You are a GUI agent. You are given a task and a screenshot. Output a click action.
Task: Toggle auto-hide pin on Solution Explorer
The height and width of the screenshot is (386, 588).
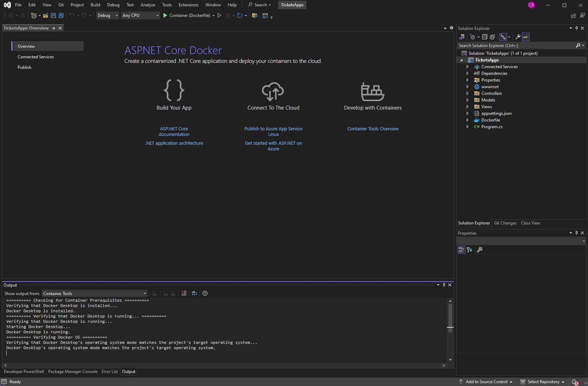pyautogui.click(x=576, y=28)
